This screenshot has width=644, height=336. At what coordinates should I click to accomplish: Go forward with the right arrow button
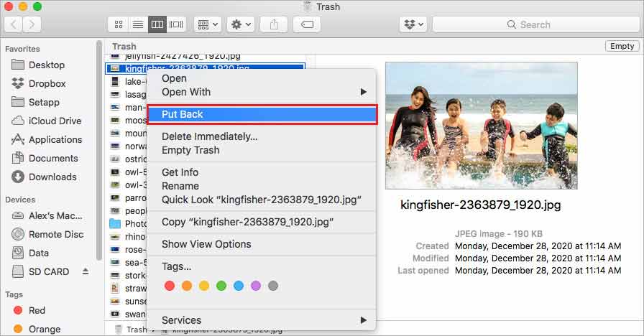[x=32, y=24]
